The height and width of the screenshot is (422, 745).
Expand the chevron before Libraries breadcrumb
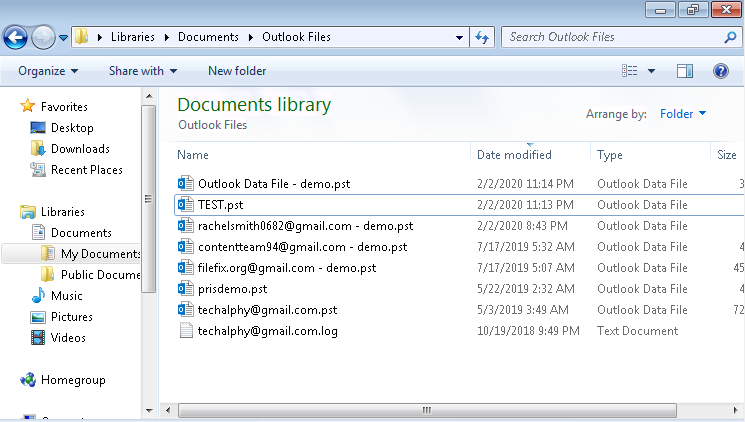pos(100,37)
